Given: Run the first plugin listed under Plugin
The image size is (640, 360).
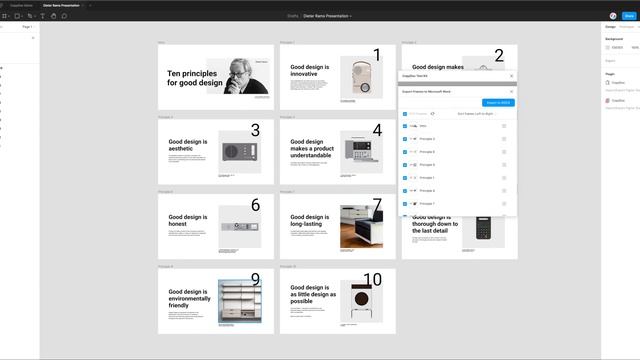Looking at the screenshot, I should pos(618,83).
